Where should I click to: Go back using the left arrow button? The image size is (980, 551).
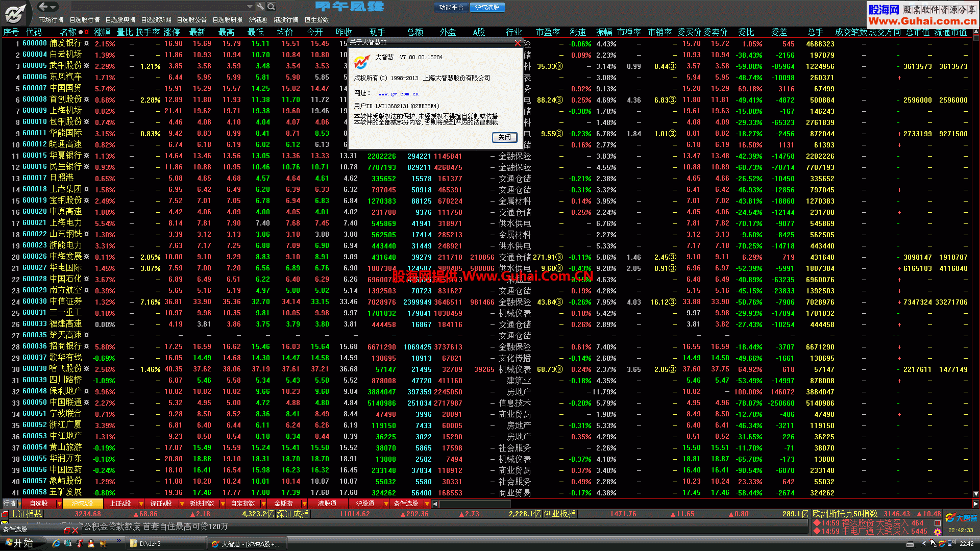tap(43, 7)
